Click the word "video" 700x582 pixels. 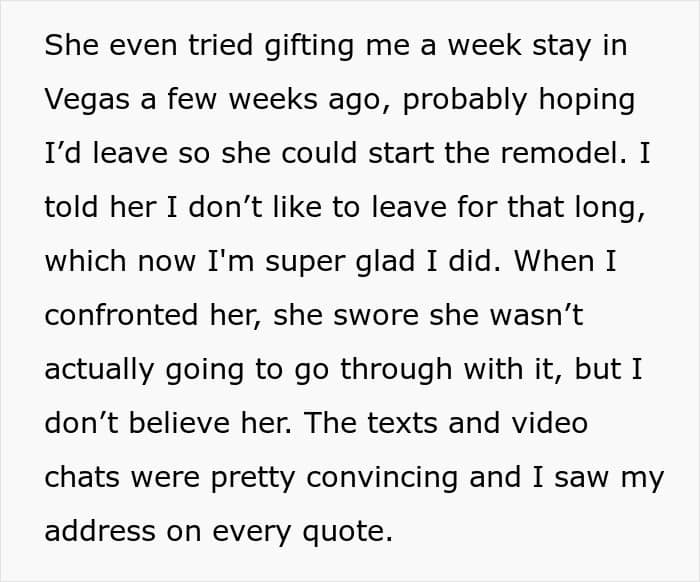(549, 423)
